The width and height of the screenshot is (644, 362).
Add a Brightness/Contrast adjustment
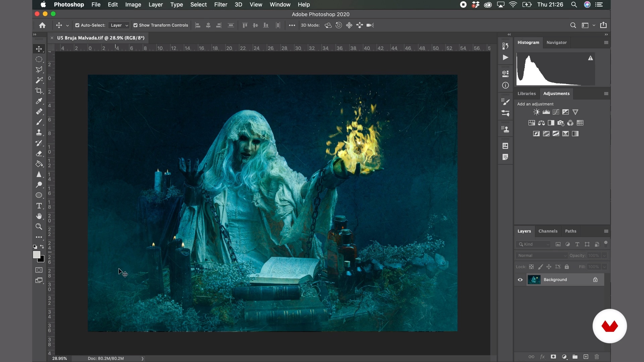pos(536,112)
